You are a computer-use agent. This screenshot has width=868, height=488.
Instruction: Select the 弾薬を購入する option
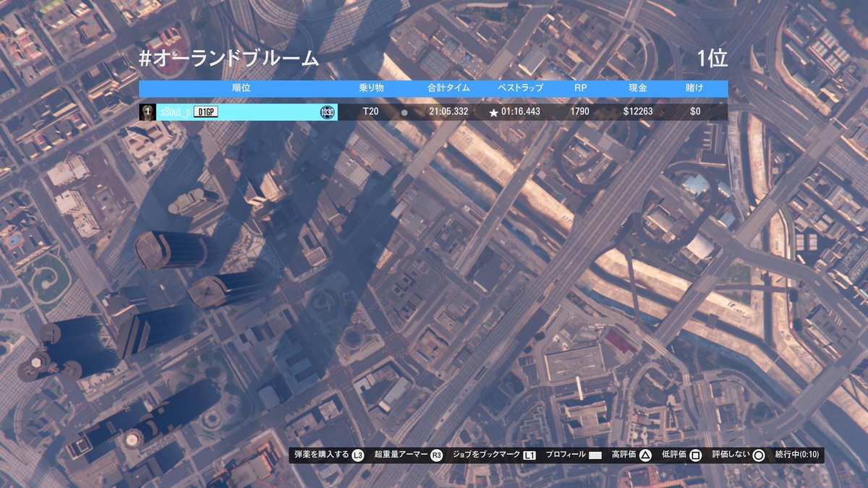tap(321, 455)
